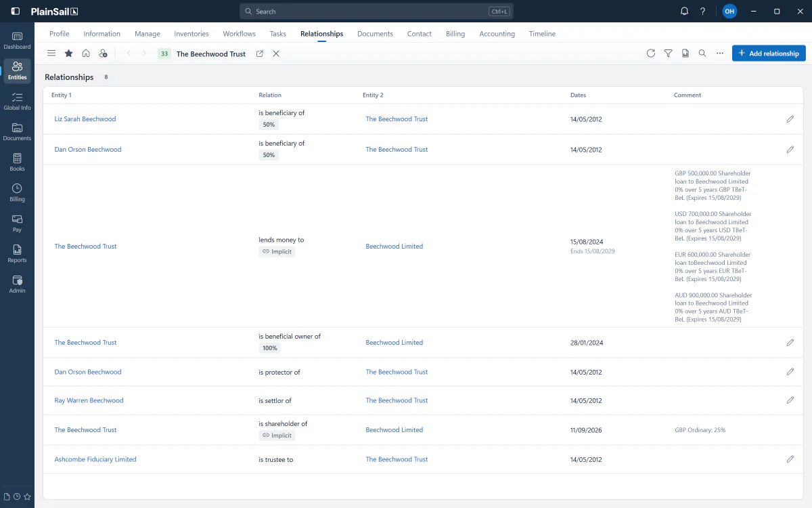Sort by the Dates column header
This screenshot has width=812, height=508.
click(579, 96)
